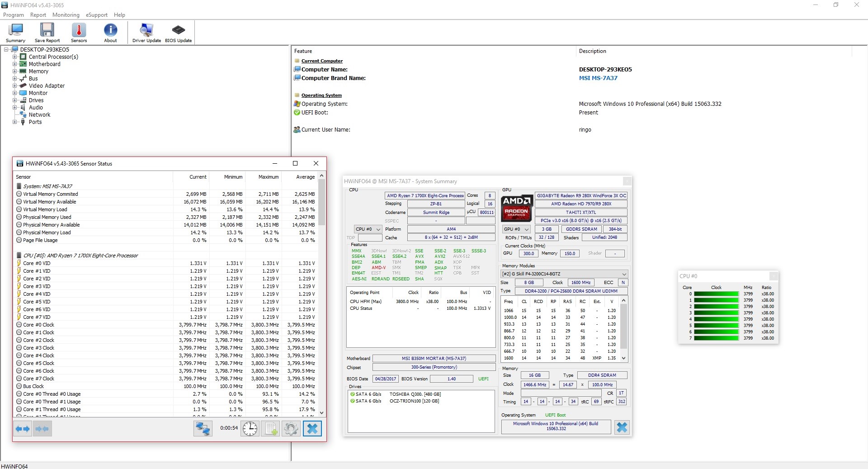
Task: Click the Core 0 clock green bar
Action: pos(717,294)
